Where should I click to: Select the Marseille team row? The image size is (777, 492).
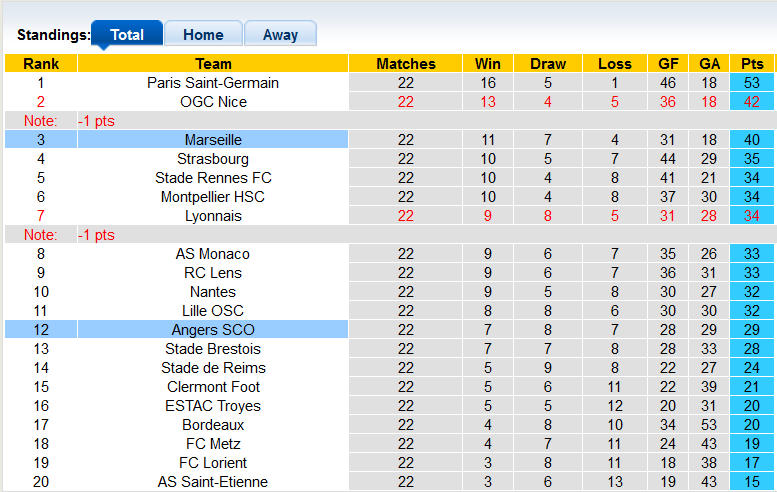pyautogui.click(x=213, y=140)
